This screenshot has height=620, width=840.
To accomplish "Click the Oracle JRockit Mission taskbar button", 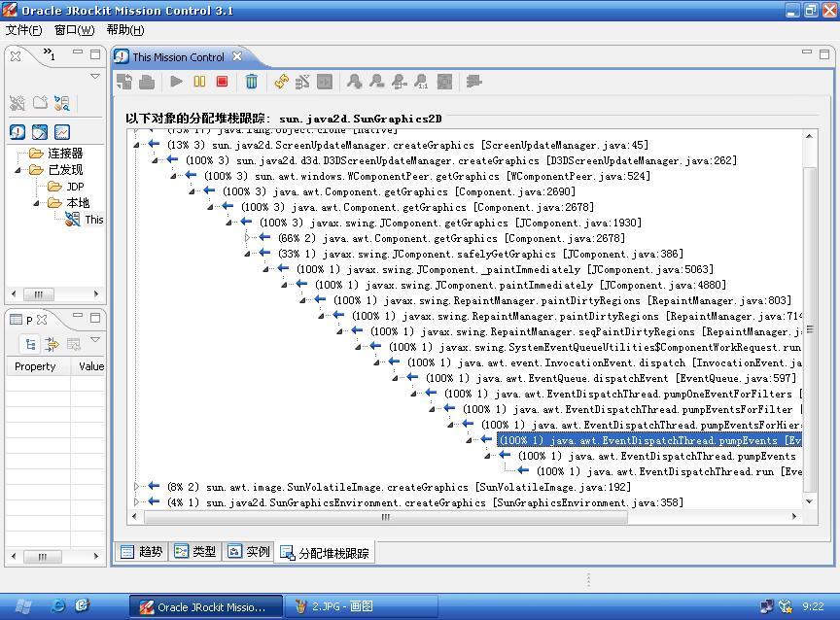I will 206,606.
